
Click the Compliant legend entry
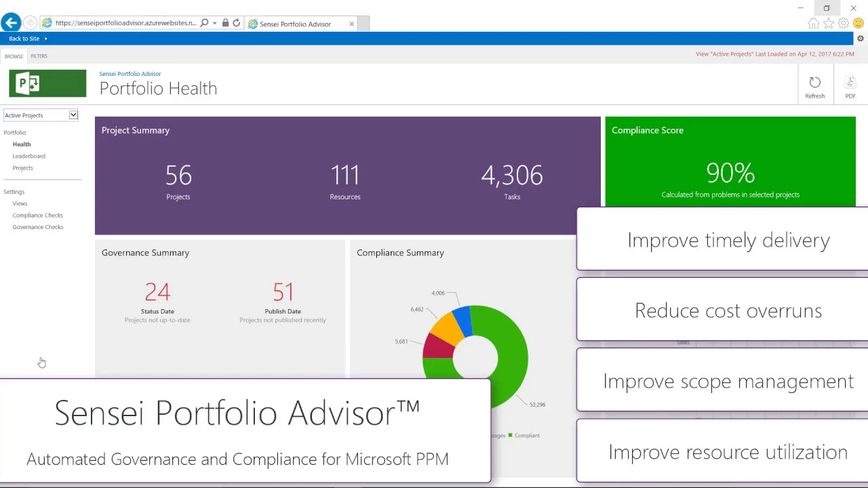pyautogui.click(x=524, y=435)
